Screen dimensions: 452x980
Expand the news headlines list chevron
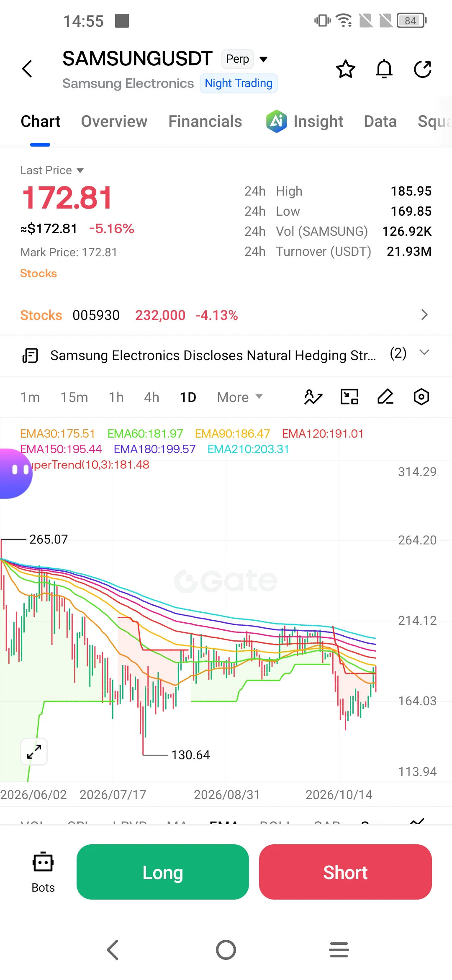click(x=424, y=353)
